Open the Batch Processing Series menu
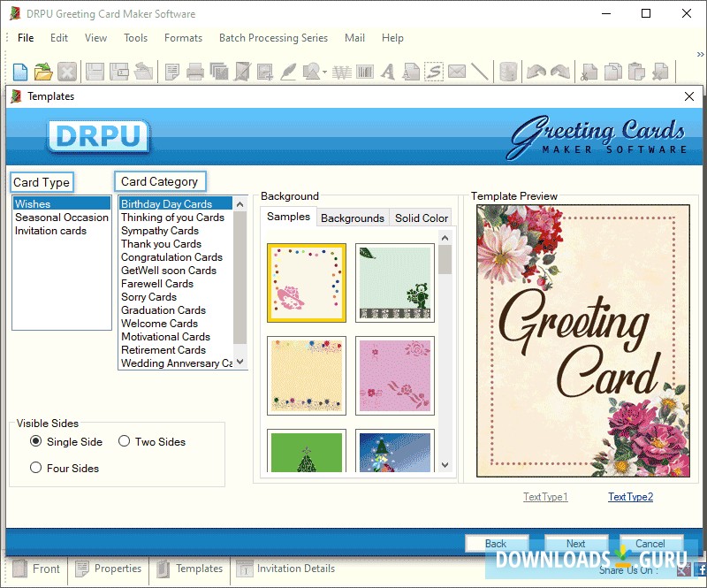 (273, 38)
